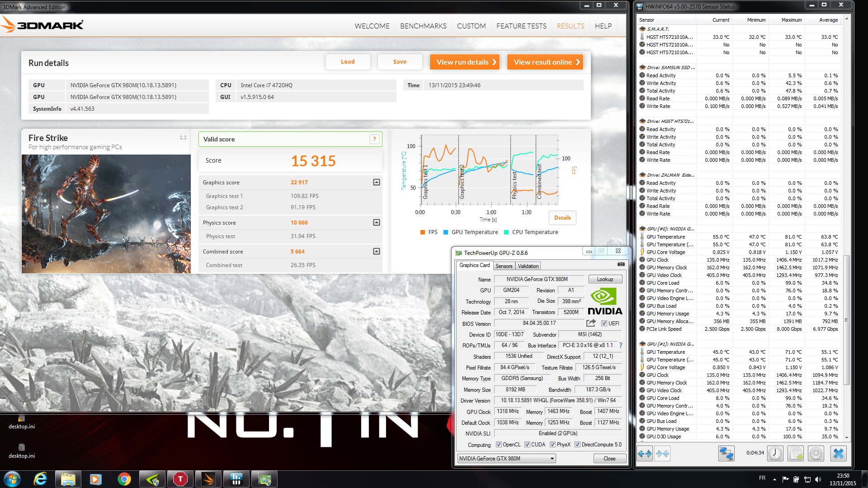Image resolution: width=868 pixels, height=488 pixels.
Task: Toggle the OpenCL checkbox
Action: coord(499,445)
